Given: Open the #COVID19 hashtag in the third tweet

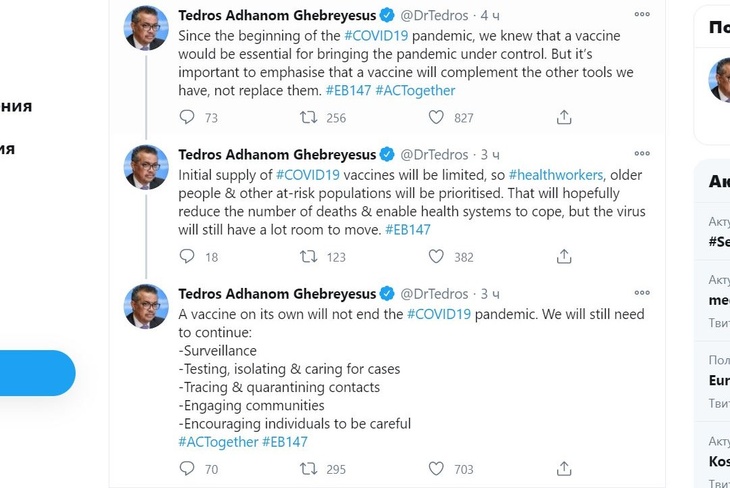Looking at the screenshot, I should [x=438, y=314].
